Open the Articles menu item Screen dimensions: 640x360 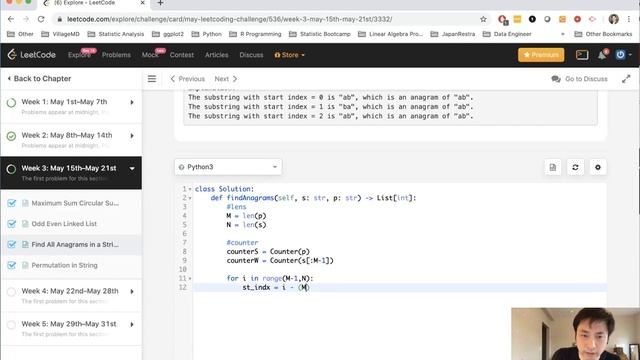point(216,55)
